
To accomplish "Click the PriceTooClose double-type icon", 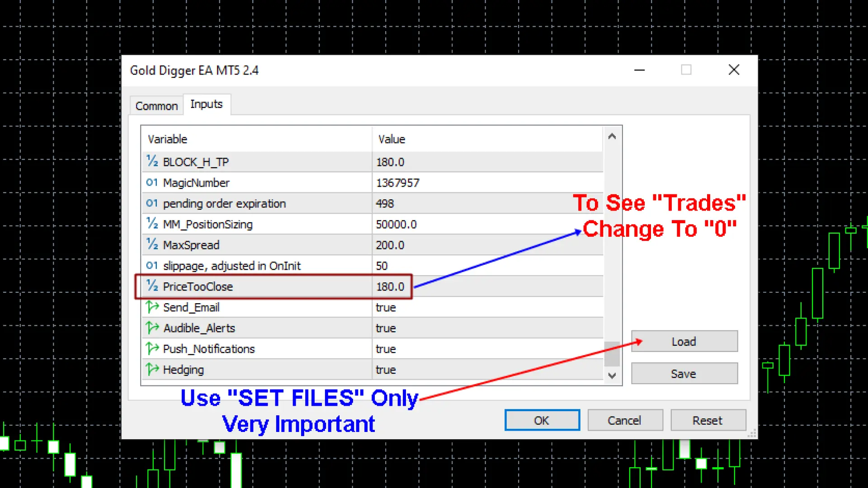I will coord(152,286).
